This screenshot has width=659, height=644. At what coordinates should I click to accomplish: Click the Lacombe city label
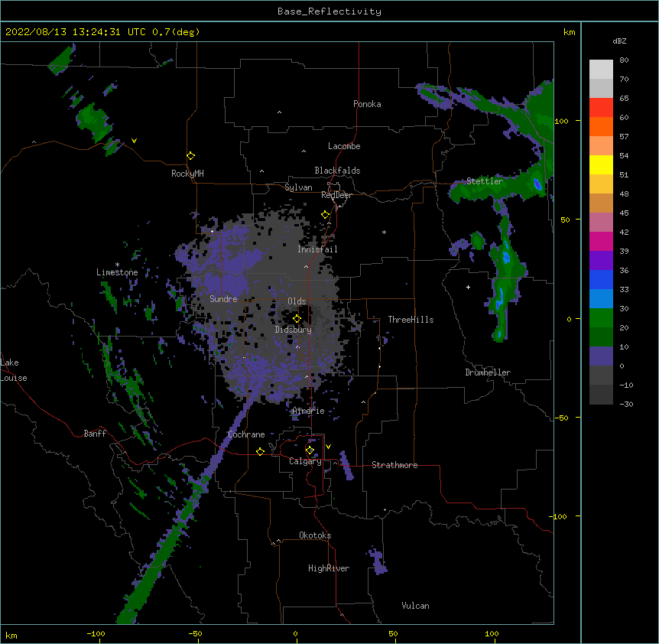coord(344,146)
